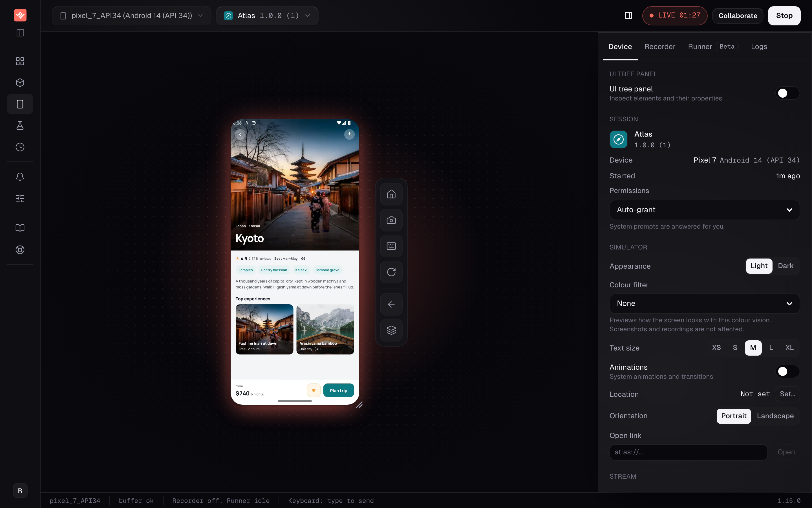
Task: Click the Atlas session app icon
Action: click(618, 139)
